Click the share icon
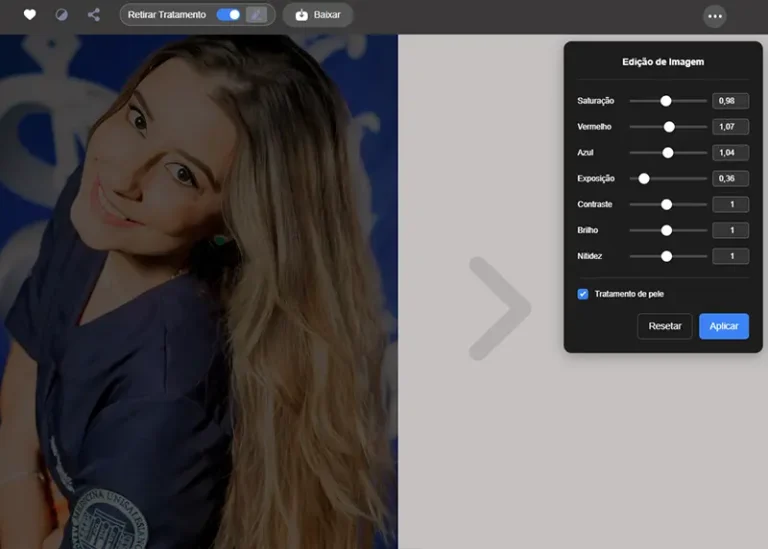Image resolution: width=768 pixels, height=549 pixels. pyautogui.click(x=94, y=15)
